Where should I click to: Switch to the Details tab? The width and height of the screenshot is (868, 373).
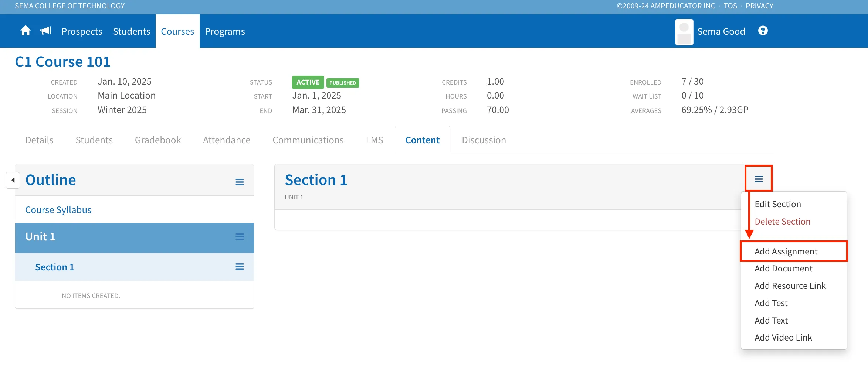(x=39, y=140)
